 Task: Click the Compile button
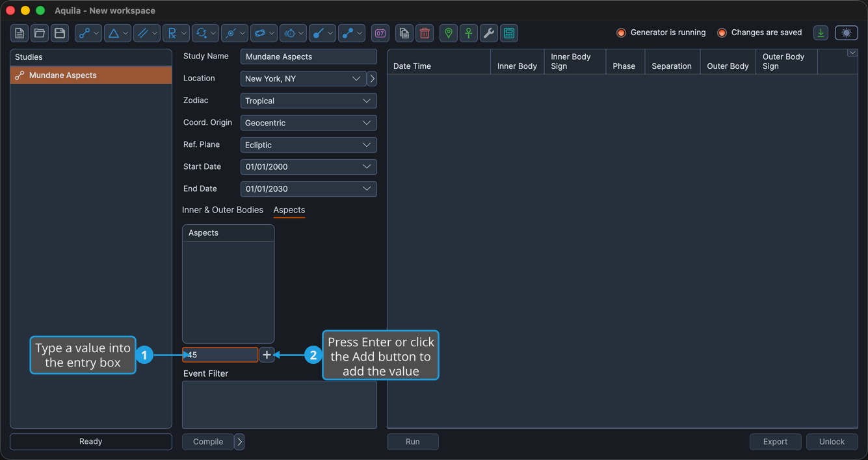click(x=208, y=442)
